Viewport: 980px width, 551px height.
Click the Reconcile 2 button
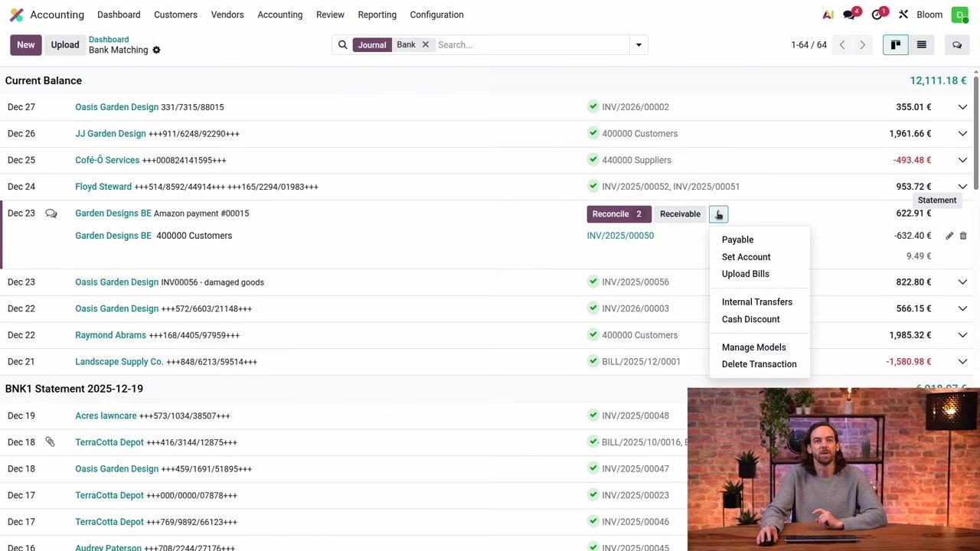click(x=619, y=214)
